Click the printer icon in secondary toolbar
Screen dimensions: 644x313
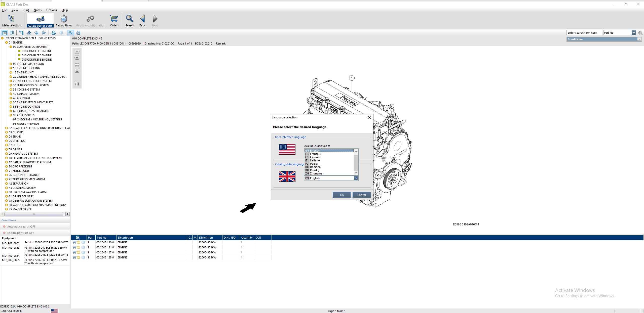pos(53,33)
